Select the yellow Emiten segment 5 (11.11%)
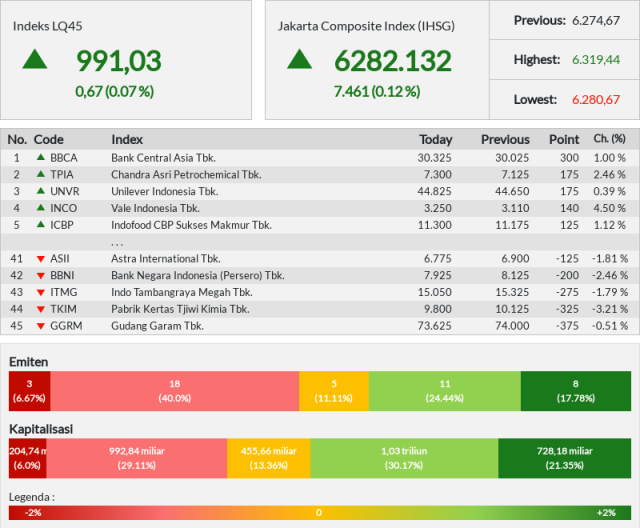 tap(334, 391)
